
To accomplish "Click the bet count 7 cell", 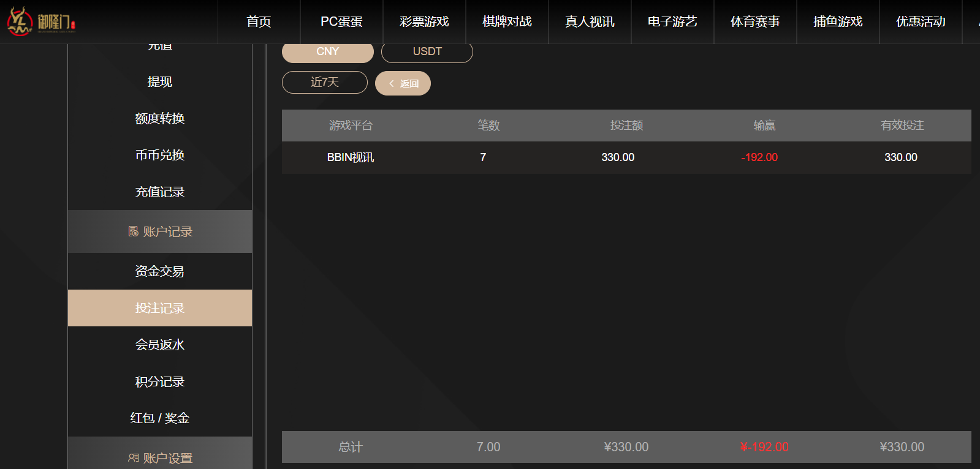I will pyautogui.click(x=483, y=157).
